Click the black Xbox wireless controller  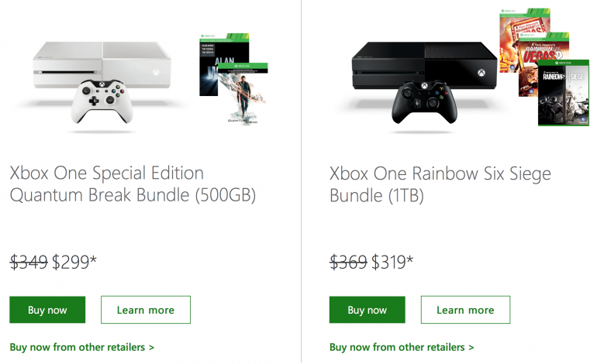pos(423,103)
